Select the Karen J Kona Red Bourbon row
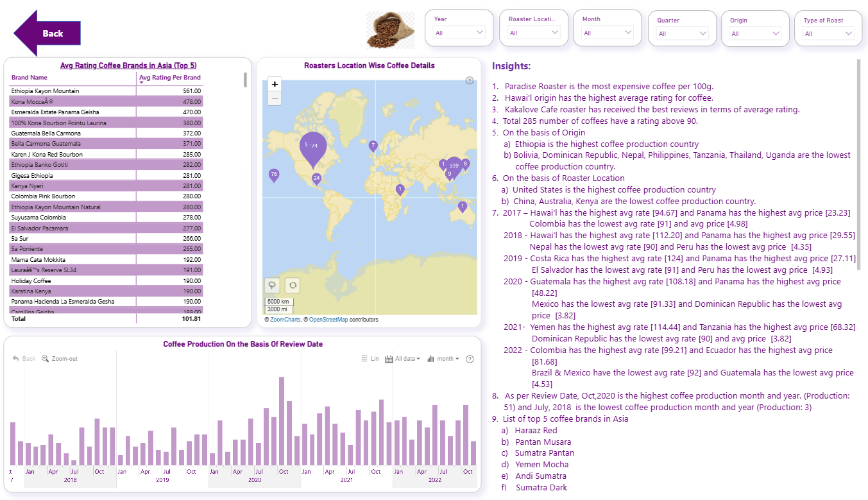The height and width of the screenshot is (500, 868). point(106,155)
